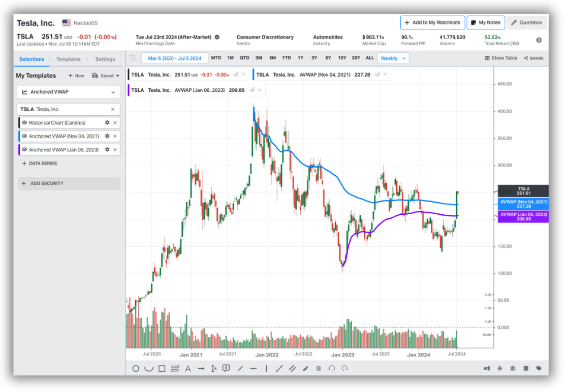Select the YTD time range
The image size is (569, 392).
pos(287,58)
